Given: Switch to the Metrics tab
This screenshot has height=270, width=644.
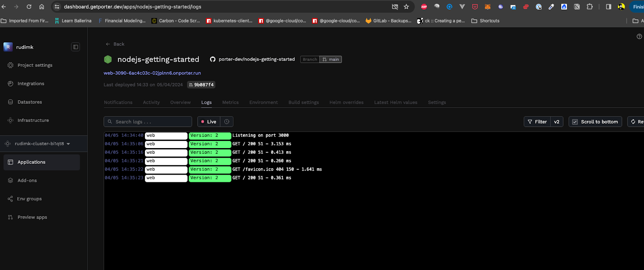Looking at the screenshot, I should (x=230, y=103).
